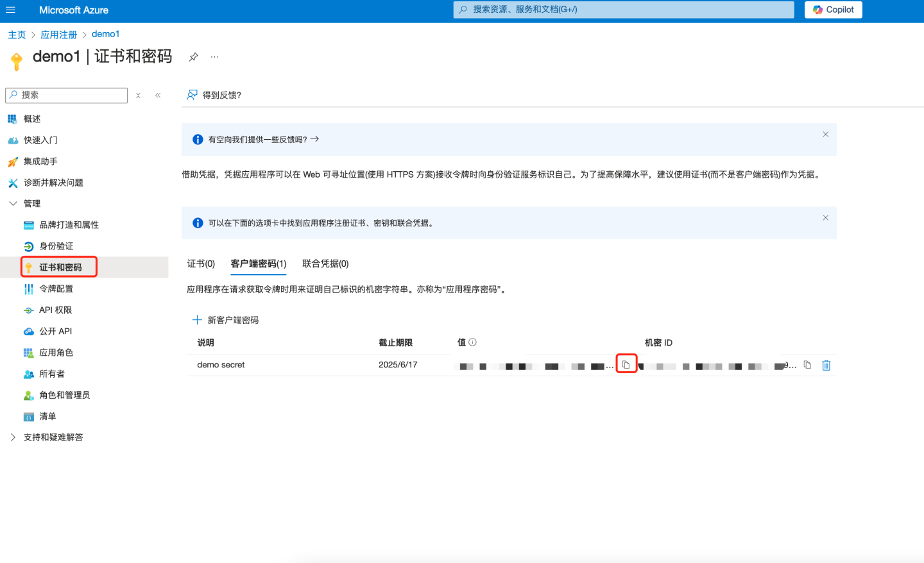Image resolution: width=924 pixels, height=563 pixels.
Task: Copy the secret ID to clipboard
Action: [807, 365]
